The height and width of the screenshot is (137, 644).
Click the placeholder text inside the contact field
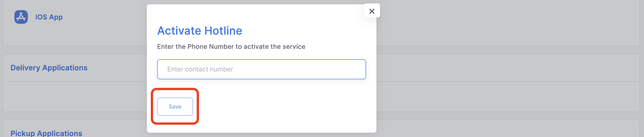tap(200, 69)
